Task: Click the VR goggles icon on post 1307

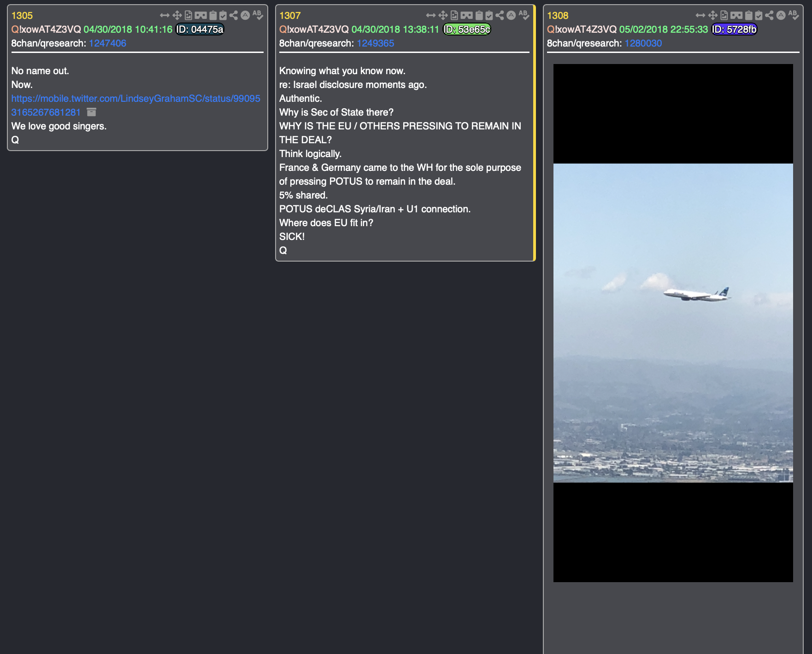Action: (x=466, y=15)
